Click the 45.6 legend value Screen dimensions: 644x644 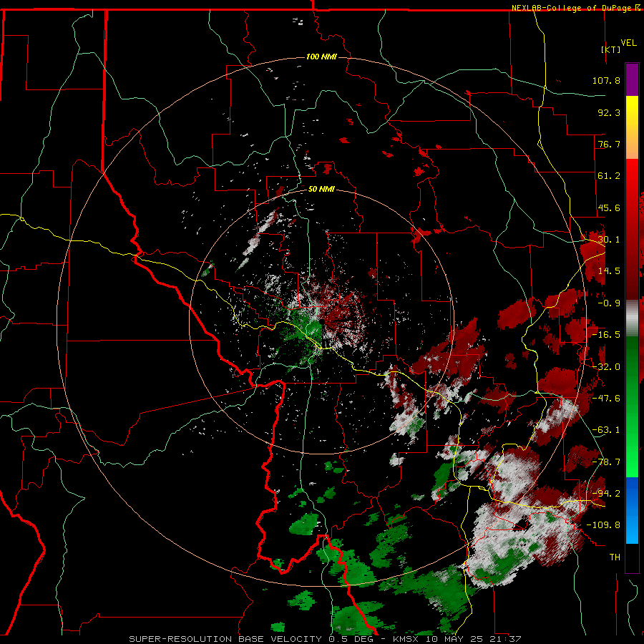[x=609, y=208]
